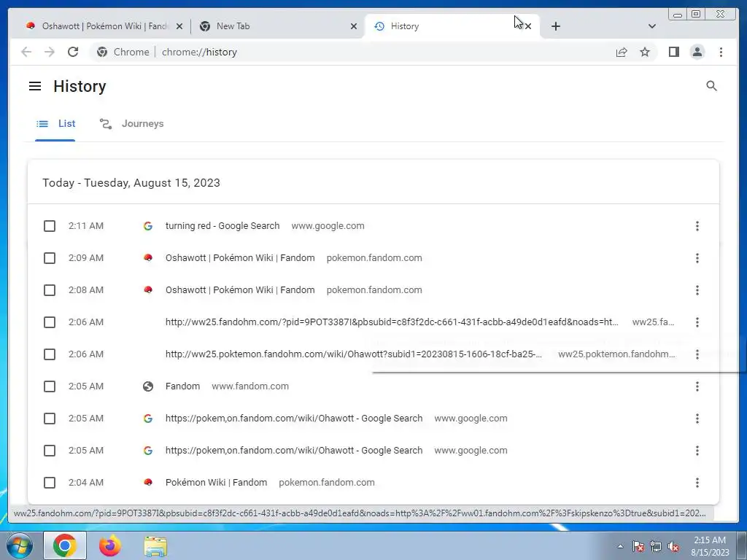Launch Firefox from the taskbar
Screen dimensions: 747x560
110,545
